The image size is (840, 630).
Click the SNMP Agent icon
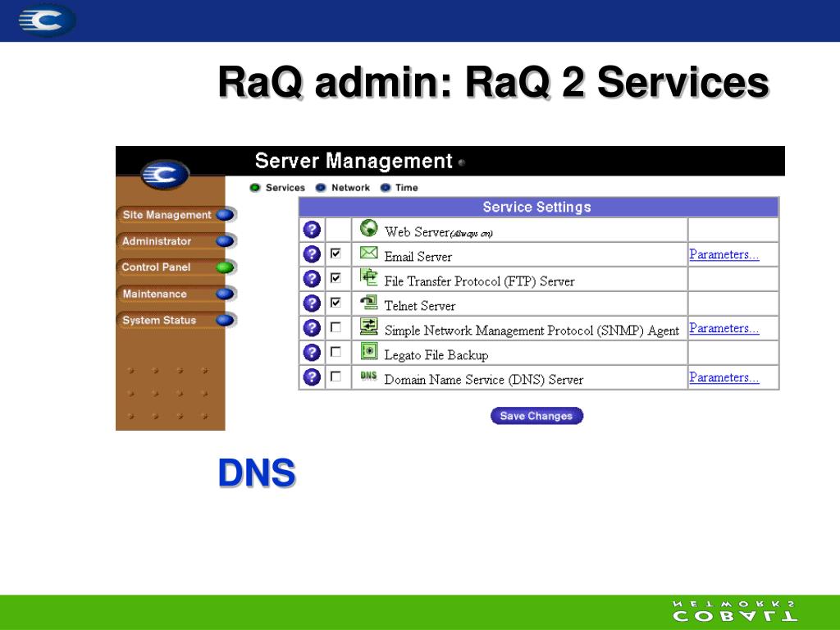[x=368, y=326]
